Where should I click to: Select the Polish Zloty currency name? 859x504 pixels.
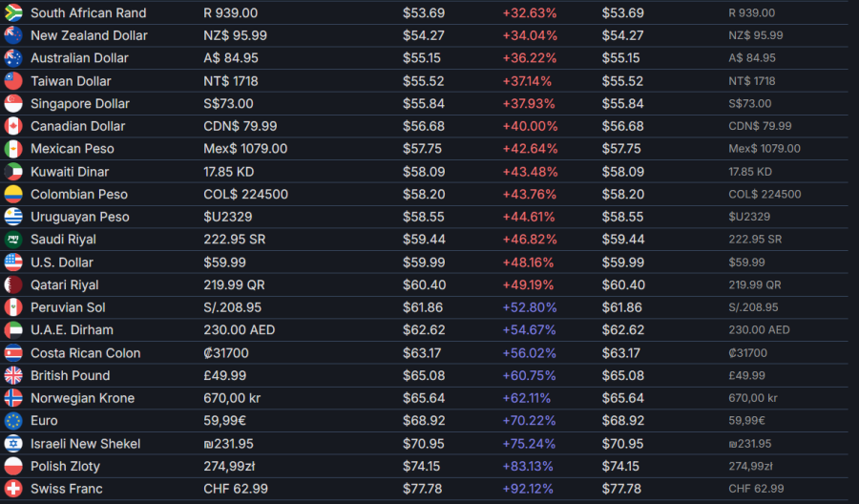point(65,467)
